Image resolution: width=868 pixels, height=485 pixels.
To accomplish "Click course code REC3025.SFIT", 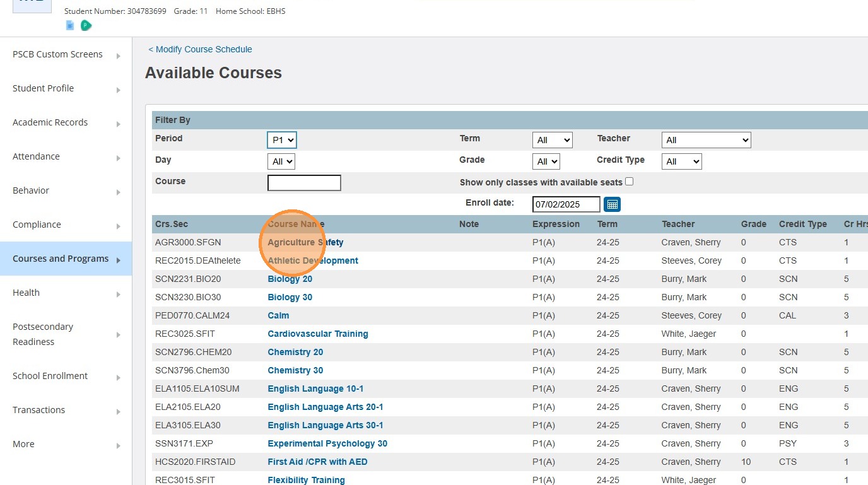I will pos(185,334).
